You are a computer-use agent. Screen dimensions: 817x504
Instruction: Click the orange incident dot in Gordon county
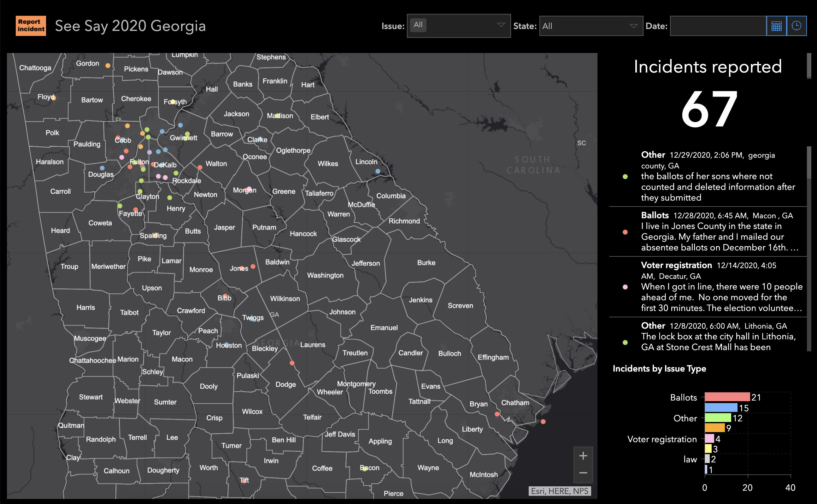[108, 66]
